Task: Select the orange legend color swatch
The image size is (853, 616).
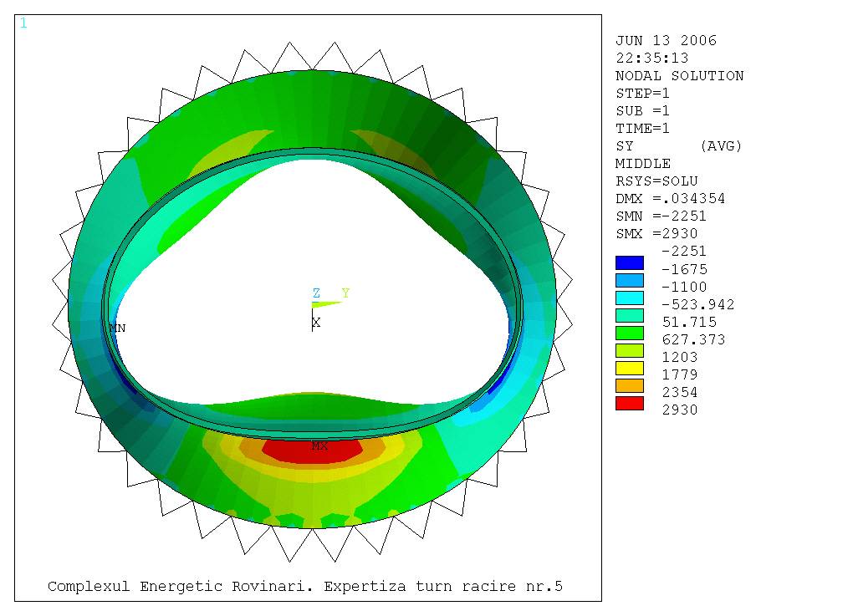Action: (x=629, y=385)
